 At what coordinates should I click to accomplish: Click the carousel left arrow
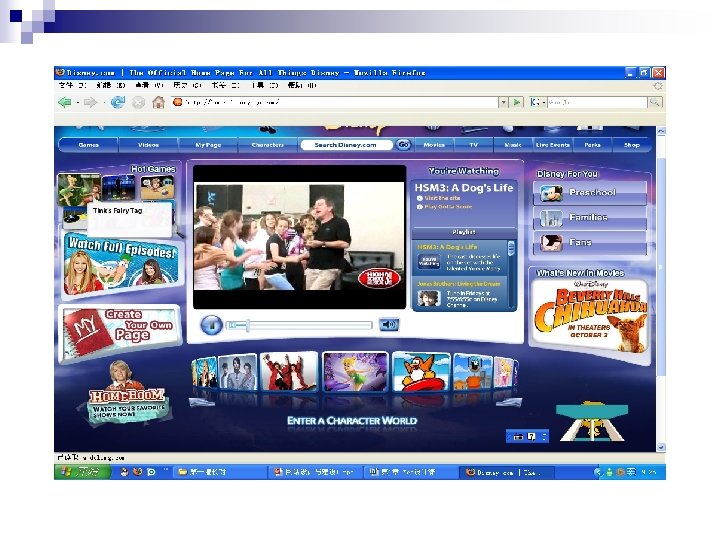pos(202,403)
